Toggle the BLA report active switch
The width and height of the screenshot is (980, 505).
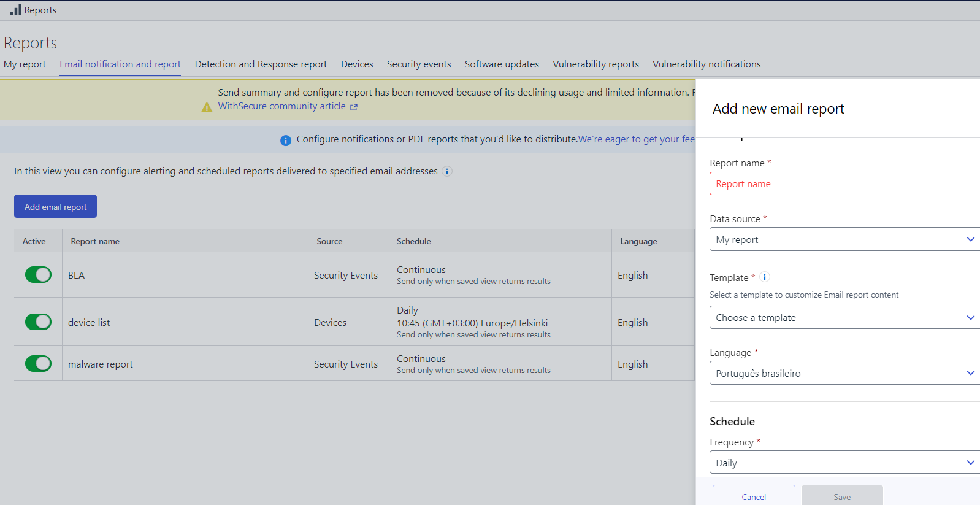(x=38, y=274)
